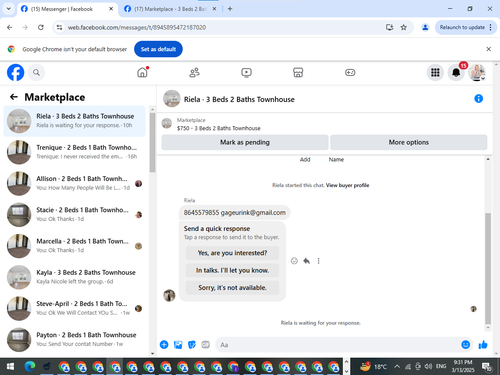Open conversation info blue icon
This screenshot has height=375, width=500.
[478, 99]
